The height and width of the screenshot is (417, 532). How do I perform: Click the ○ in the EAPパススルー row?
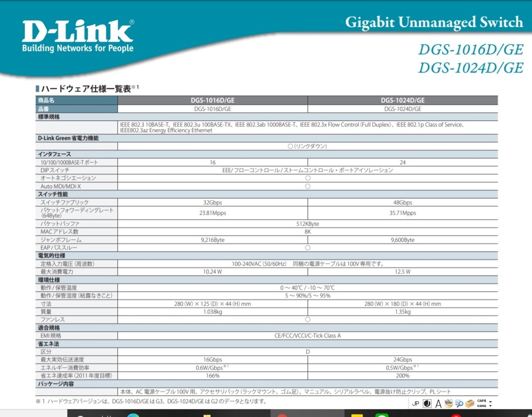coord(308,248)
